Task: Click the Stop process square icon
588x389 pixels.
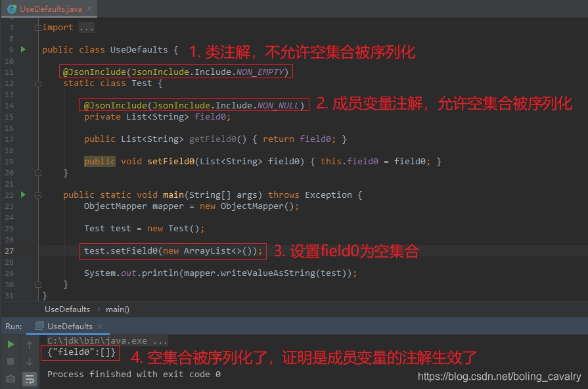Action: pos(9,362)
